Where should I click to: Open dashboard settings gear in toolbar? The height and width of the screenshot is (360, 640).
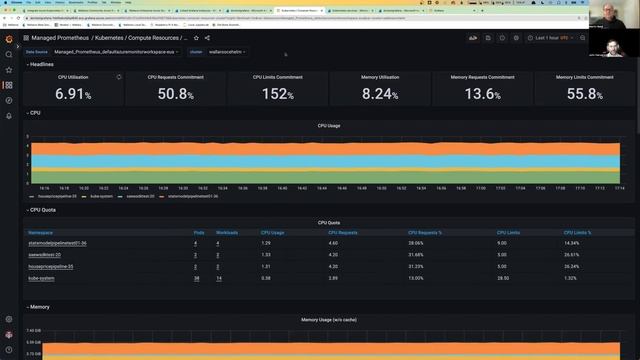516,38
